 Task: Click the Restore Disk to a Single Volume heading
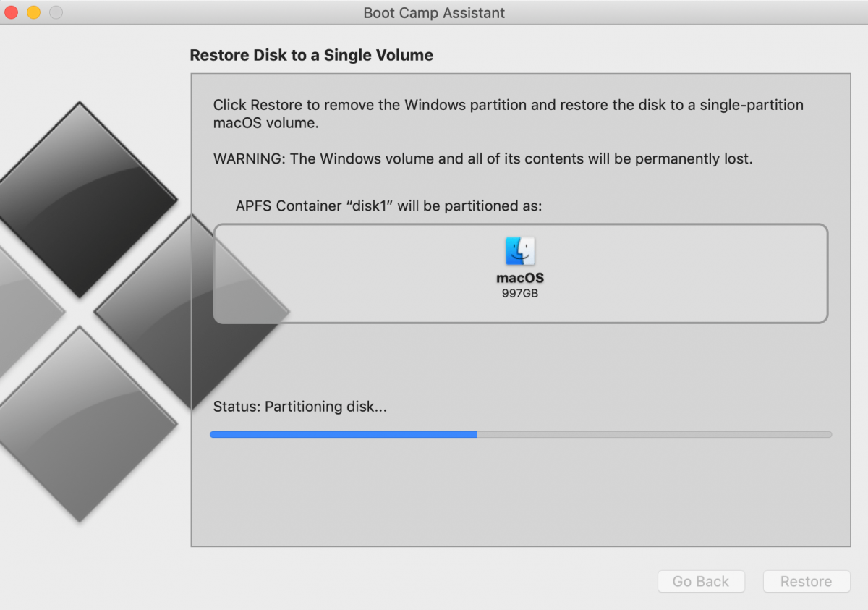[x=311, y=55]
